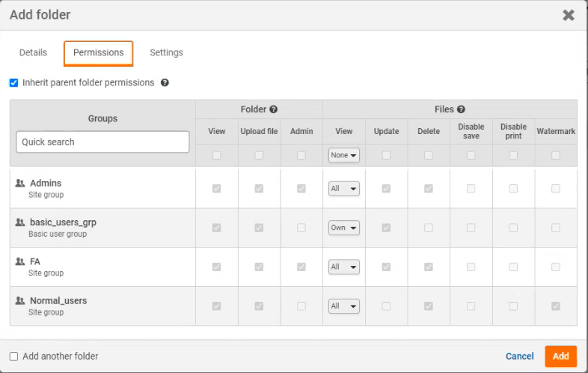Click the FA group icon

20,261
